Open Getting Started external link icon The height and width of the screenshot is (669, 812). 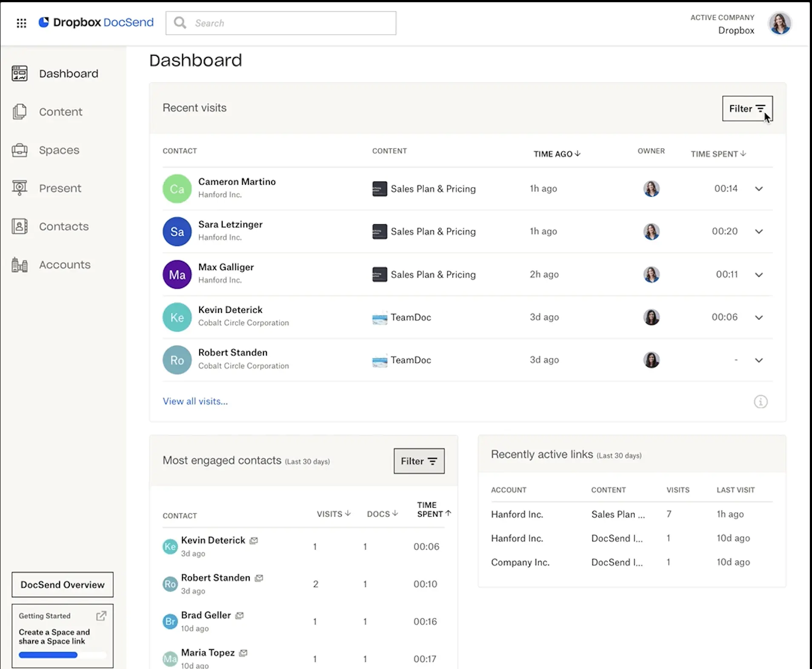pos(101,616)
